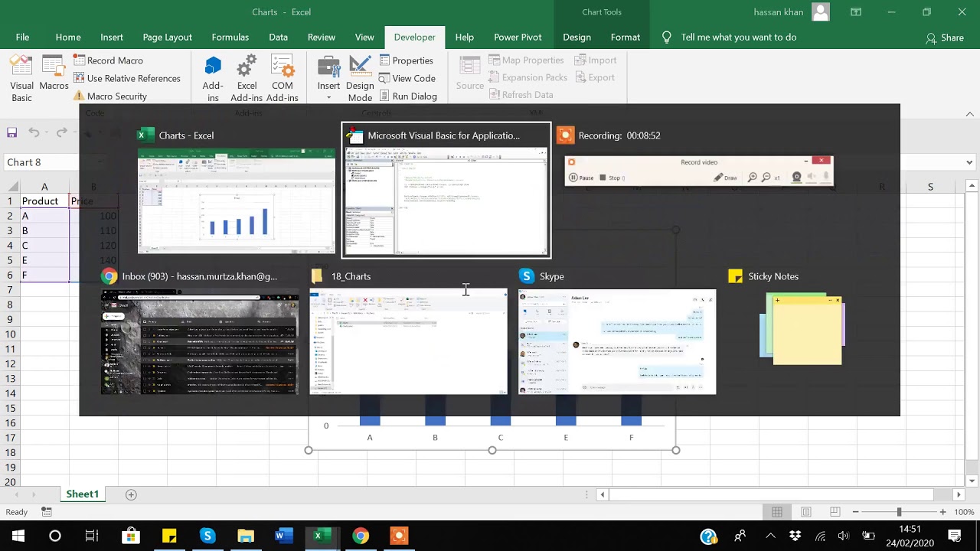Collapse the ribbon with the chevron

coord(969,114)
